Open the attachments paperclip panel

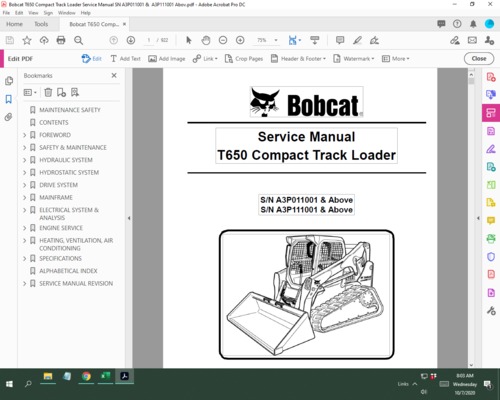tap(9, 117)
